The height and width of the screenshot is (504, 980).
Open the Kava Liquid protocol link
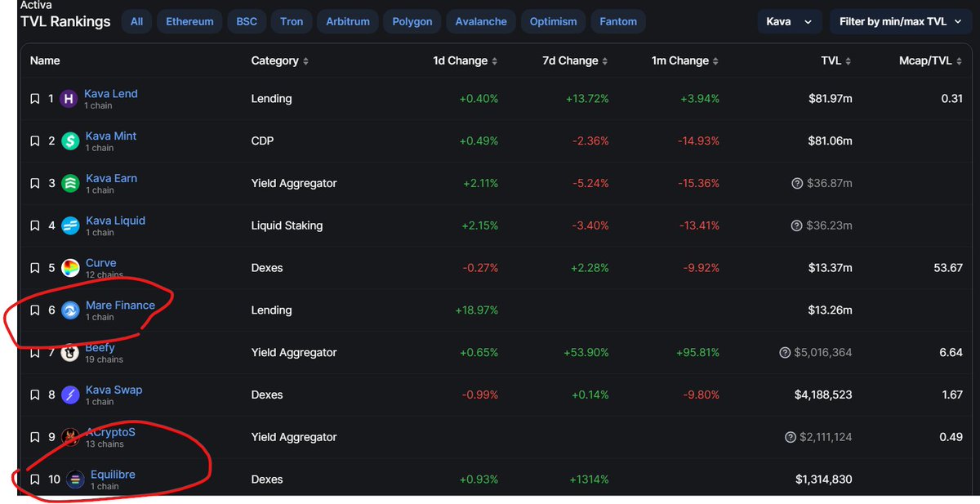115,221
